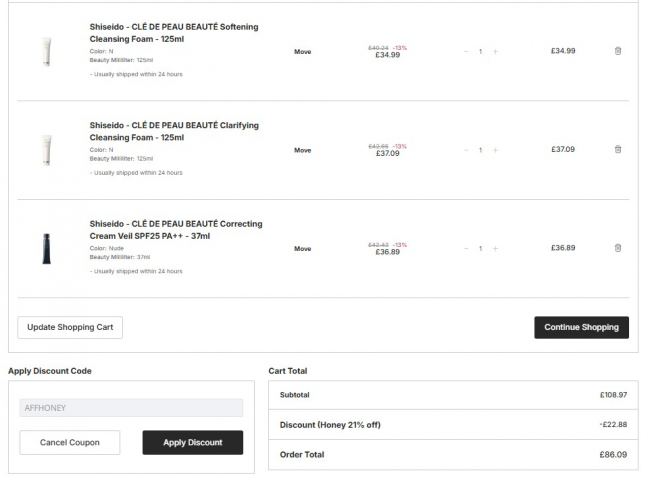Delete Clarifying Cleansing Foam using trash icon
The height and width of the screenshot is (477, 650).
click(617, 149)
